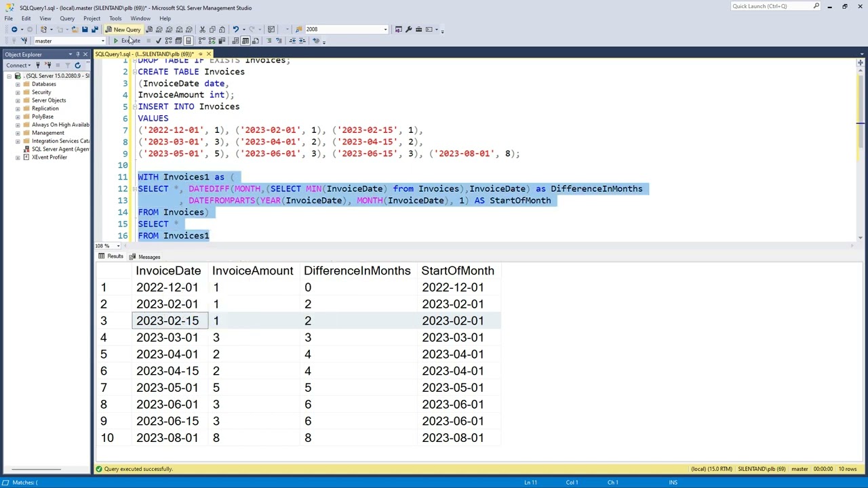The width and height of the screenshot is (868, 488).
Task: Switch output to Results to Grid
Action: (x=245, y=41)
